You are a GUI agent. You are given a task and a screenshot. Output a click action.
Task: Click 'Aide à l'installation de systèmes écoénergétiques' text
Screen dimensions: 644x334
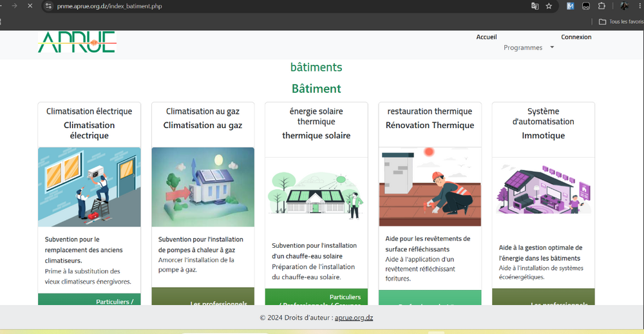[x=541, y=272]
